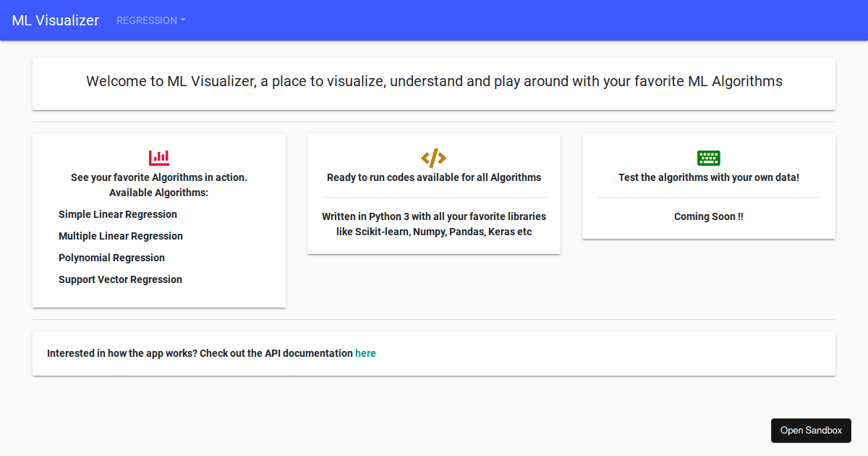Screen dimensions: 868x456
Task: Open the API documentation via 'here' link
Action: point(365,353)
